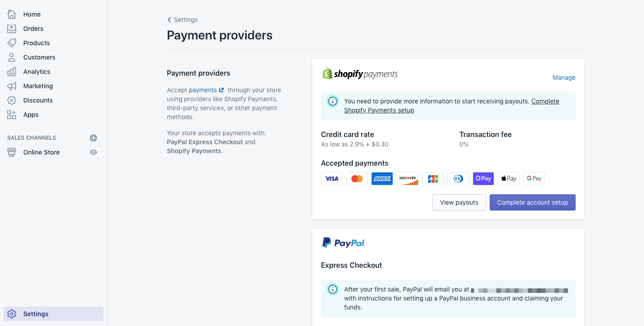Go back to Settings via breadcrumb chevron
This screenshot has width=644, height=326.
click(169, 20)
